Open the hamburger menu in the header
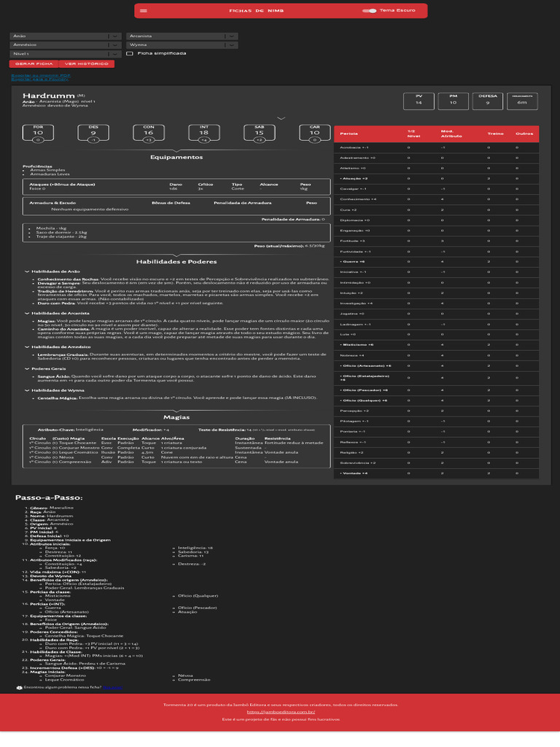This screenshot has height=747, width=560. pos(144,10)
